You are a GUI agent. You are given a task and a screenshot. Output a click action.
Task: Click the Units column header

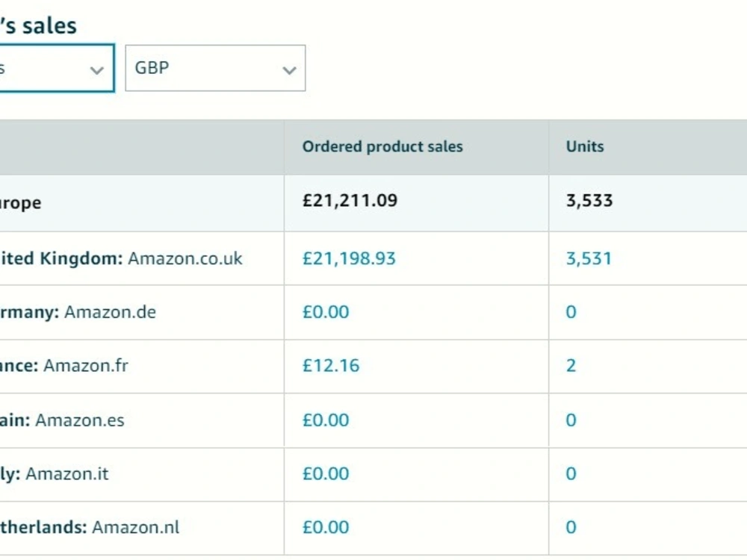[x=585, y=146]
